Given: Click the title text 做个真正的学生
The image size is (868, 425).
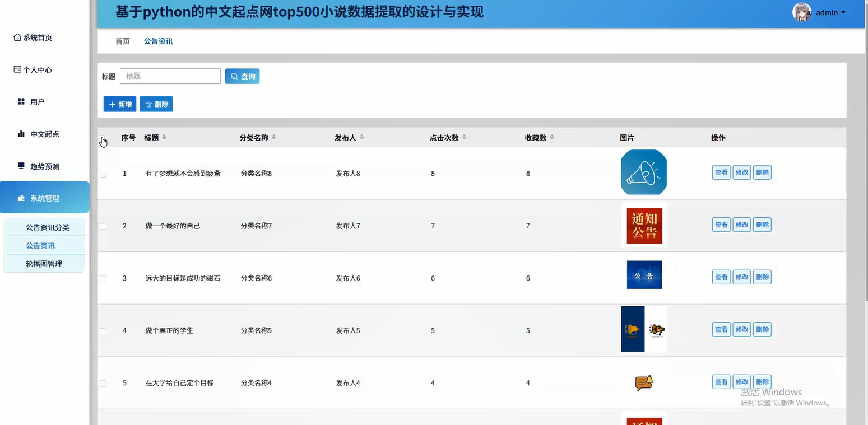Looking at the screenshot, I should [x=169, y=331].
